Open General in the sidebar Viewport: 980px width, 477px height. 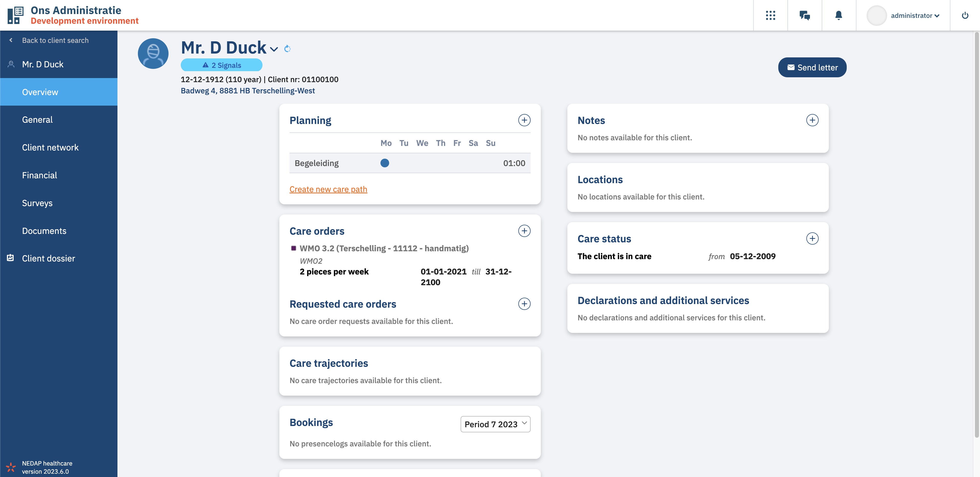point(59,120)
